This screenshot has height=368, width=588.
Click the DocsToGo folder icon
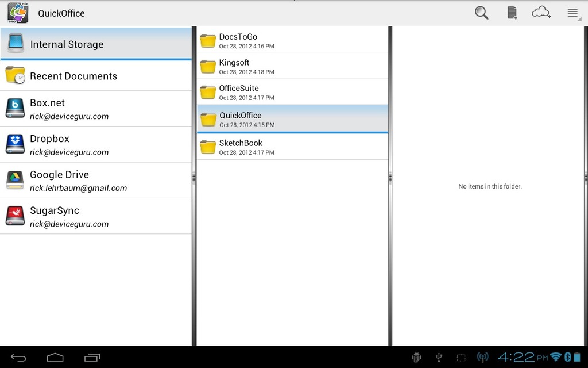(208, 41)
